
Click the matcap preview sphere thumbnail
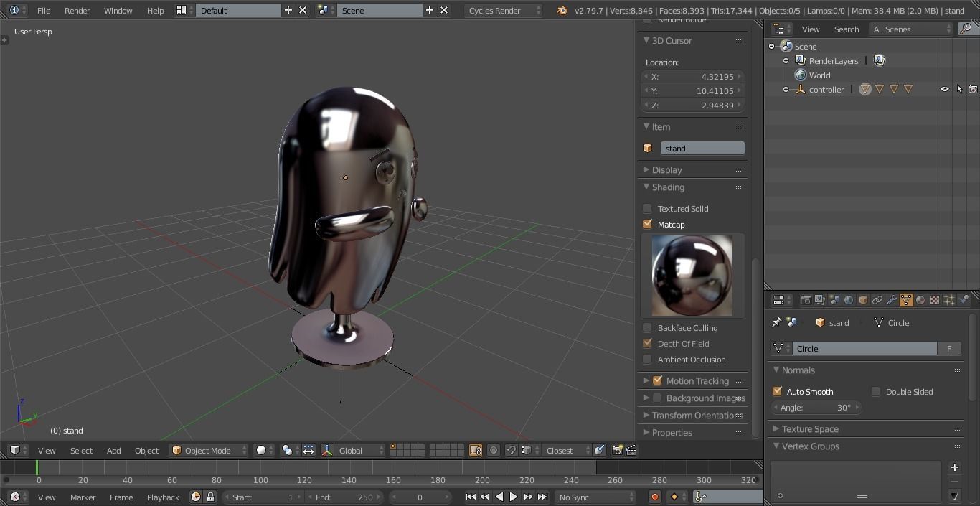[x=692, y=275]
